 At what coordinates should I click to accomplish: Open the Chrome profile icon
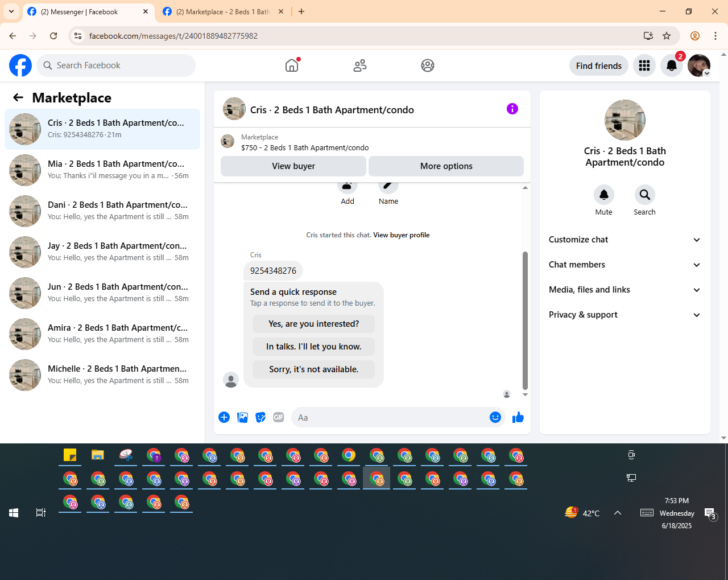pyautogui.click(x=695, y=36)
